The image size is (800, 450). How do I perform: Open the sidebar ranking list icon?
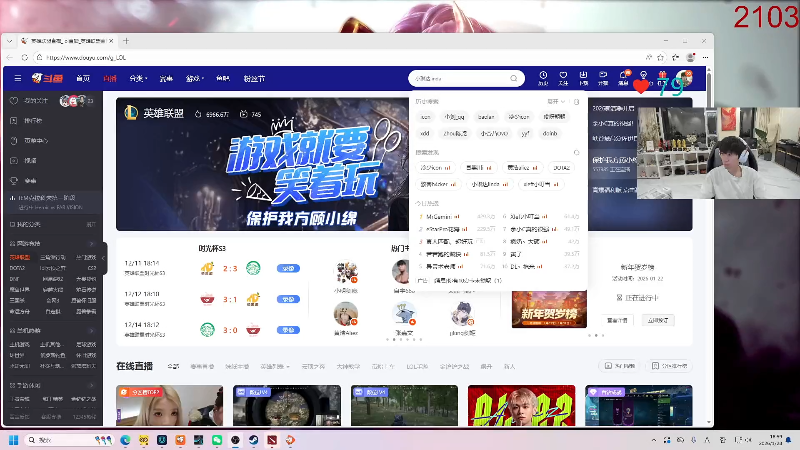[14, 120]
